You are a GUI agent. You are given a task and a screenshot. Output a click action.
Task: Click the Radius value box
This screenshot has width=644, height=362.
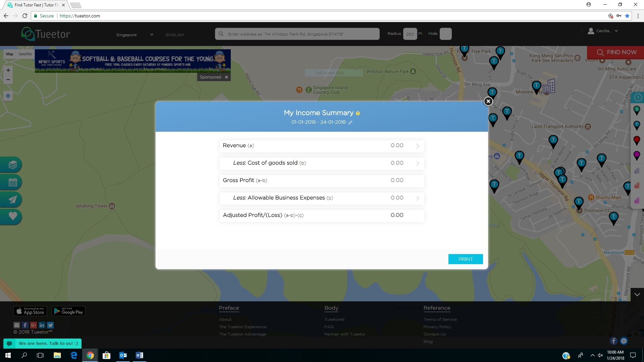(x=410, y=34)
